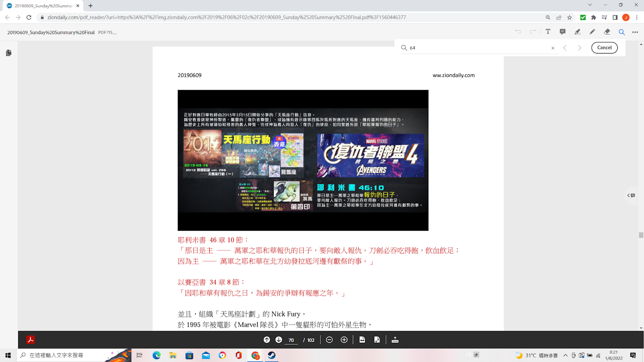Cancel the search
Screen dimensions: 644x362
[605, 47]
